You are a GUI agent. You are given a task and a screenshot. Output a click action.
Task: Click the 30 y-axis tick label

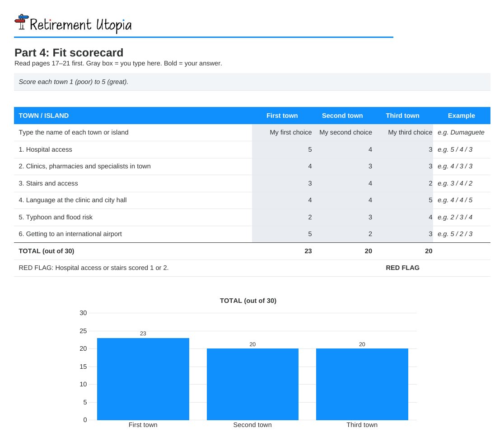pyautogui.click(x=83, y=313)
